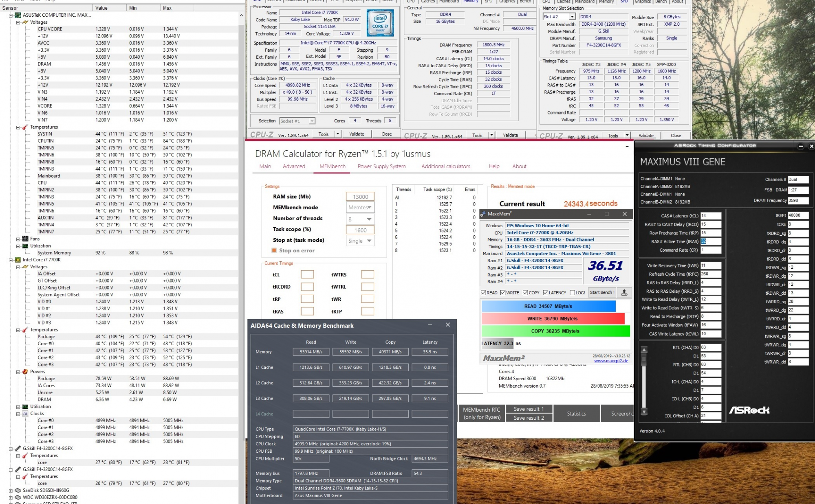Click the MaxxMem gear icon in title bar
The height and width of the screenshot is (504, 815).
[483, 214]
